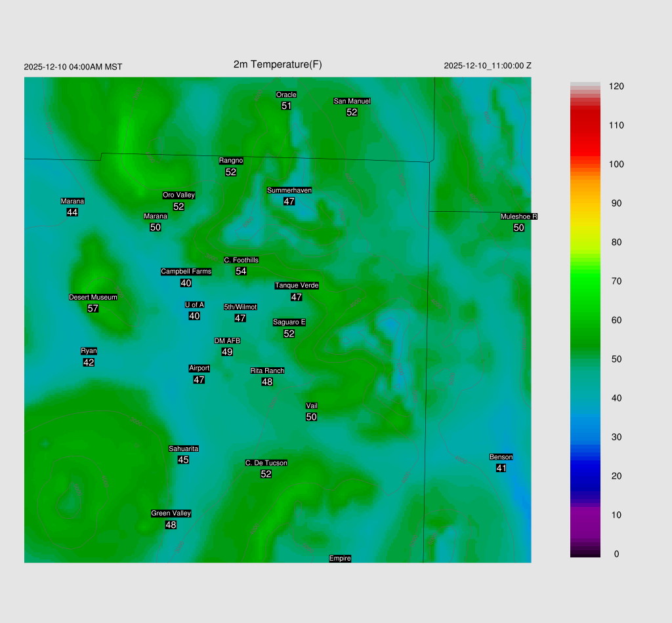This screenshot has width=672, height=623.
Task: Select the Campbell Farms station label
Action: (x=186, y=271)
